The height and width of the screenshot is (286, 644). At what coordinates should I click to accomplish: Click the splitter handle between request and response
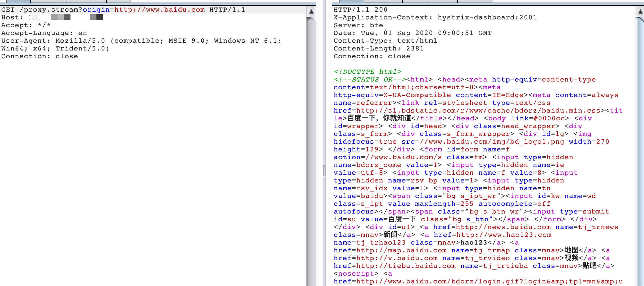pyautogui.click(x=324, y=170)
